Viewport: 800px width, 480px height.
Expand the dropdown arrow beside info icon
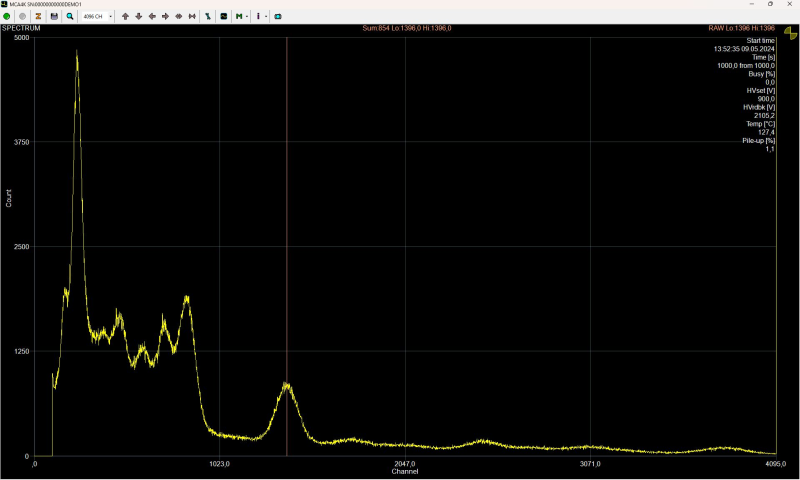[x=266, y=16]
